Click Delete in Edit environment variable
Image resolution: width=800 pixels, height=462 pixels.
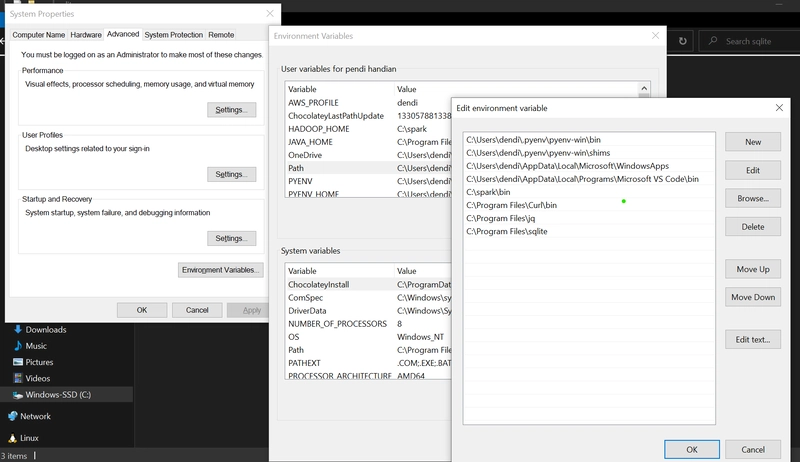pyautogui.click(x=753, y=227)
